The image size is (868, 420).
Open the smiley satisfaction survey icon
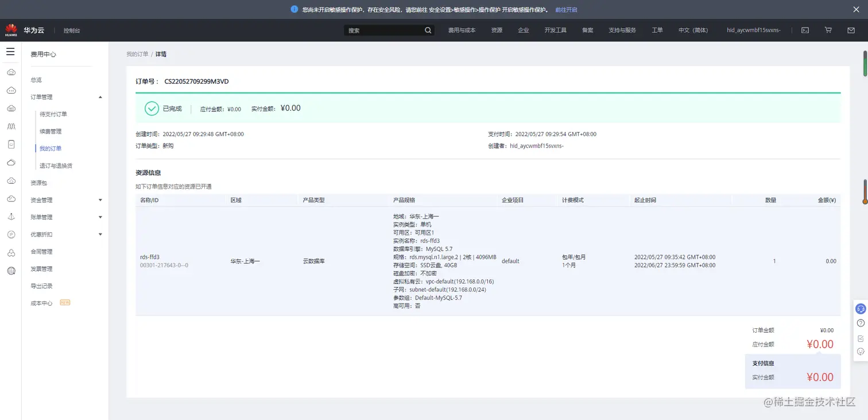click(861, 352)
